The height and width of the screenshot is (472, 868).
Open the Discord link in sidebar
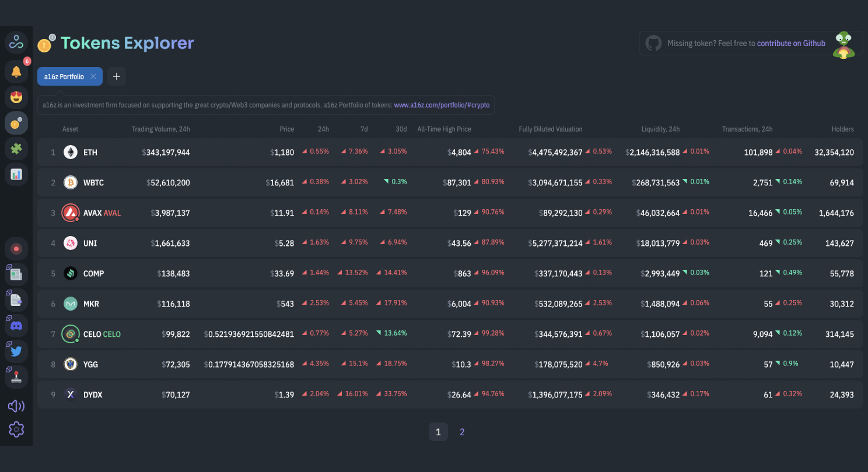16,326
